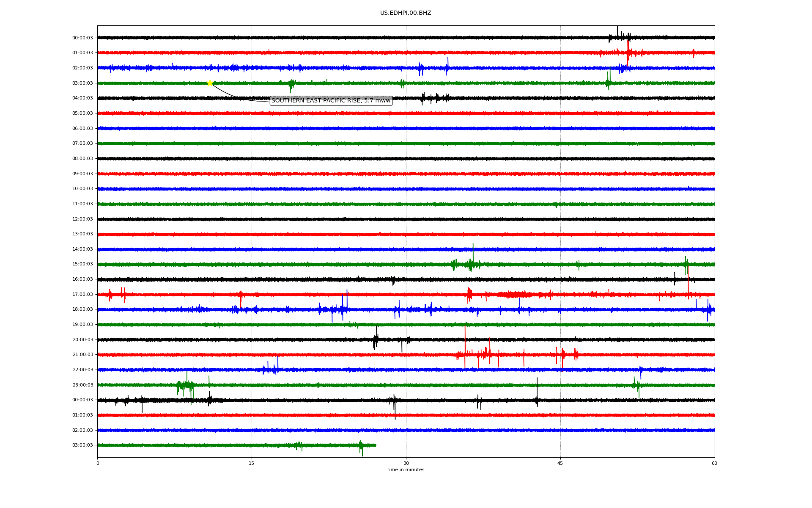Click the 09:00:03 trace time label
The image size is (812, 508).
(82, 174)
